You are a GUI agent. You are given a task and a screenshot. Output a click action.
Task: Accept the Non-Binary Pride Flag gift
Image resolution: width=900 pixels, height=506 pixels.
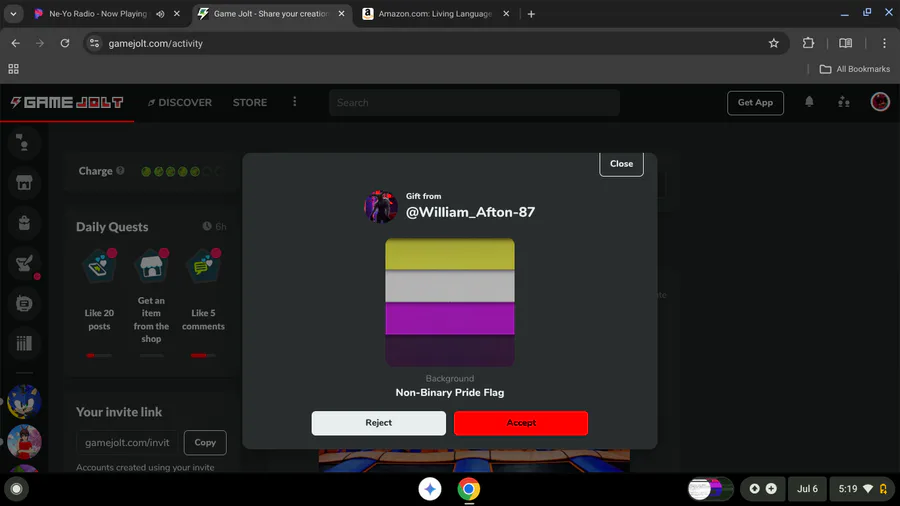click(x=521, y=423)
